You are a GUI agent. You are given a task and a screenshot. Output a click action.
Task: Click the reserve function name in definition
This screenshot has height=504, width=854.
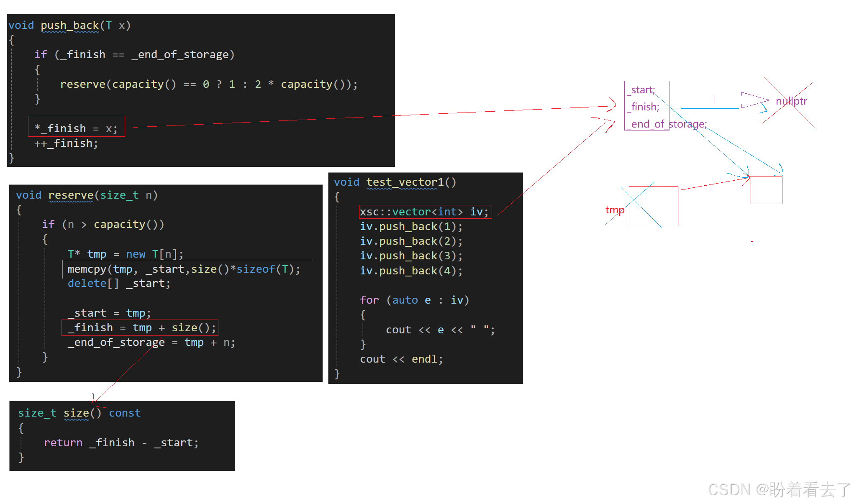pos(71,195)
